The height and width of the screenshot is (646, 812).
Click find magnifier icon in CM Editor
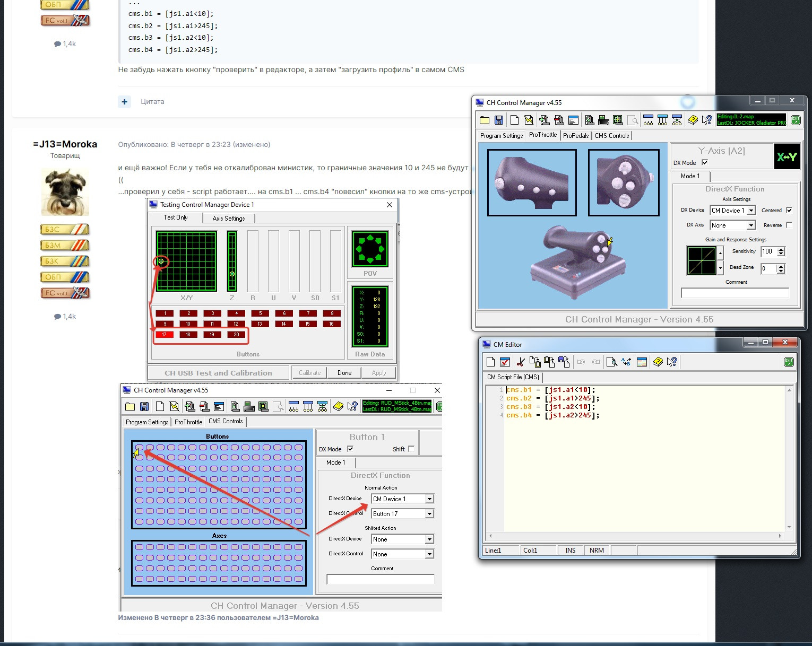(612, 362)
